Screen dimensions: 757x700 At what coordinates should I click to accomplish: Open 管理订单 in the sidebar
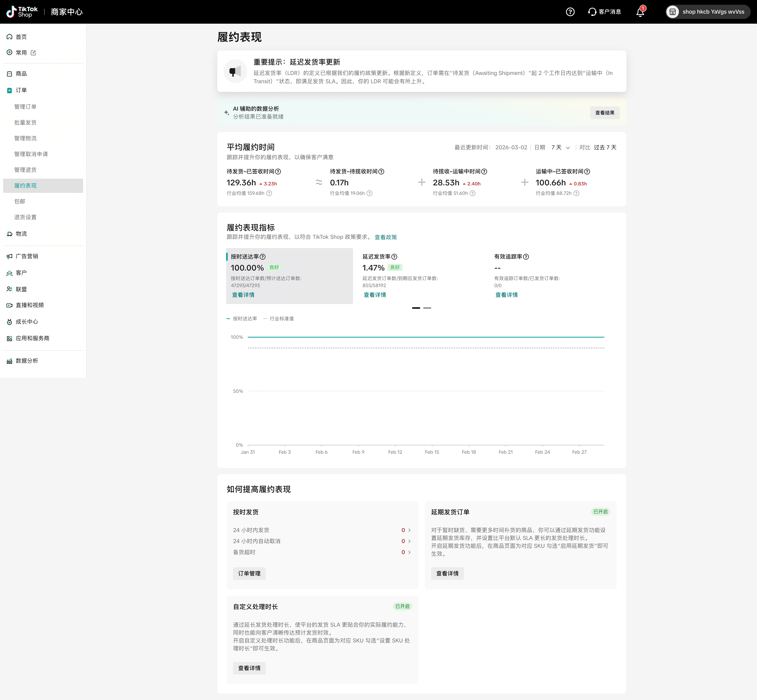pos(25,107)
